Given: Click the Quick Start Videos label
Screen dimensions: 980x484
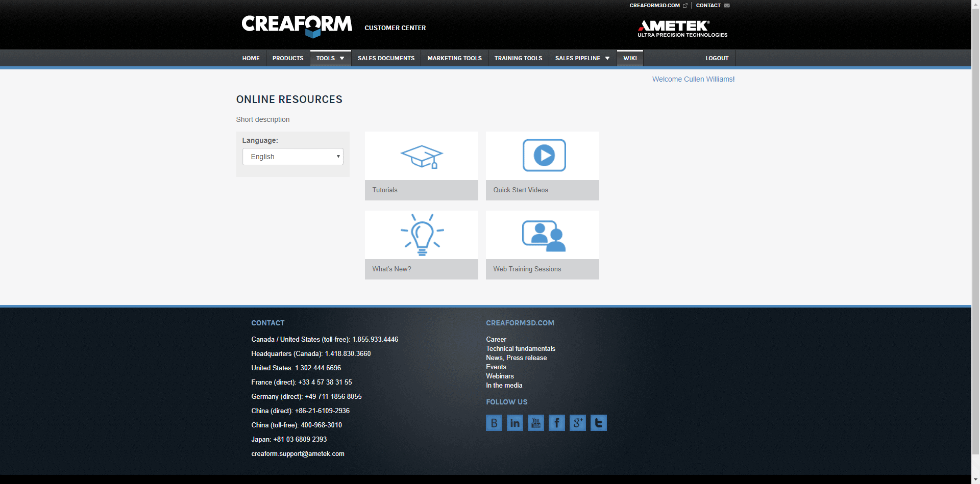Looking at the screenshot, I should click(x=521, y=190).
